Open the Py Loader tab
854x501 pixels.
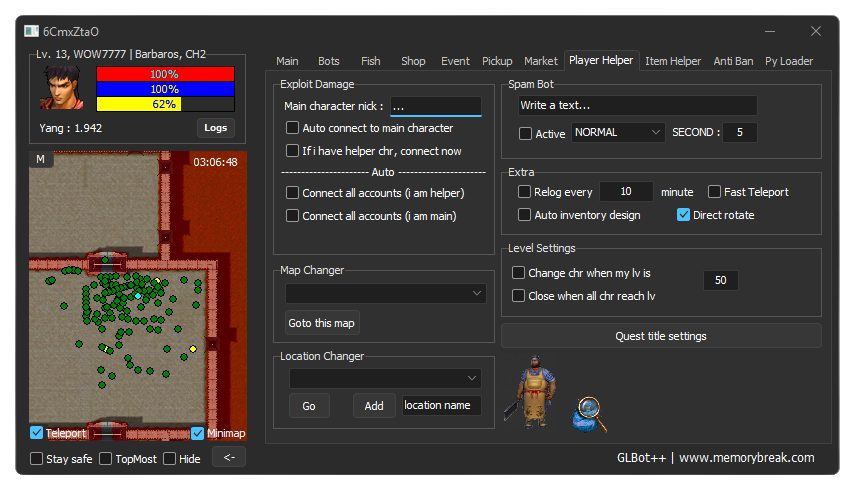(x=789, y=61)
